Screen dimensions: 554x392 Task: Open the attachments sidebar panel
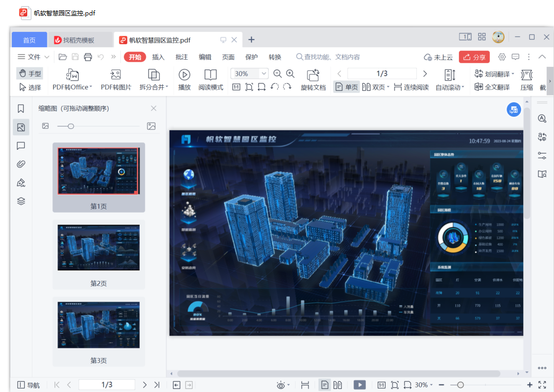(21, 164)
